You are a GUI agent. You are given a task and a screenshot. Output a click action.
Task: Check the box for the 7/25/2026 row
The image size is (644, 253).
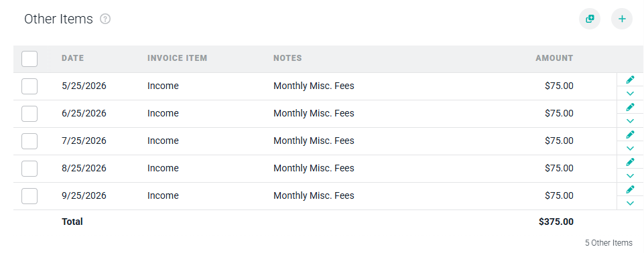pyautogui.click(x=29, y=141)
